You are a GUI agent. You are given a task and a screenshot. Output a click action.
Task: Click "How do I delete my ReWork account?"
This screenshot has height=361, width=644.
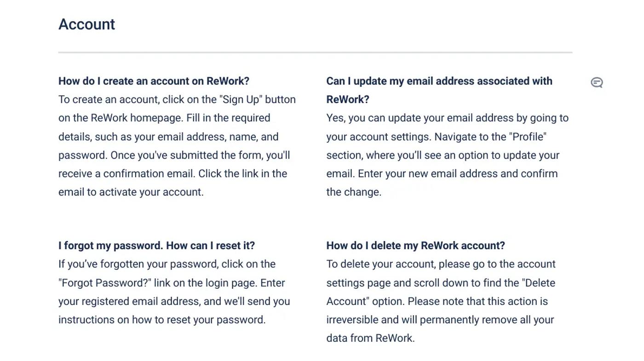[x=415, y=246]
